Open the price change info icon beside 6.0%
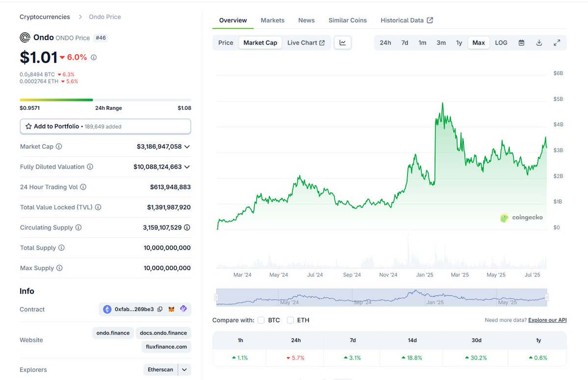This screenshot has height=380, width=588. tap(94, 57)
